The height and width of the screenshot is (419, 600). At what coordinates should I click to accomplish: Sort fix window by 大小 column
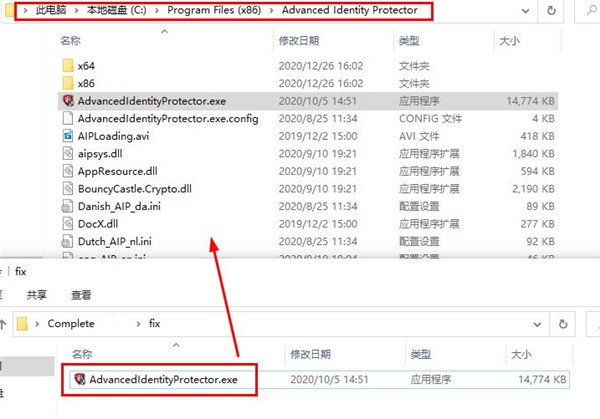(x=521, y=354)
